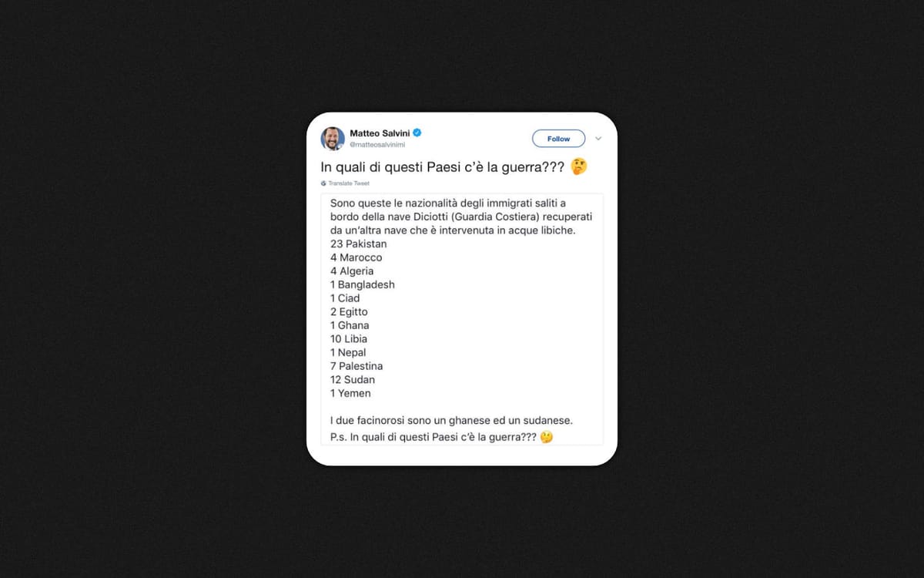Click the "2 Egitto" line
Image resolution: width=924 pixels, height=578 pixels.
[349, 312]
